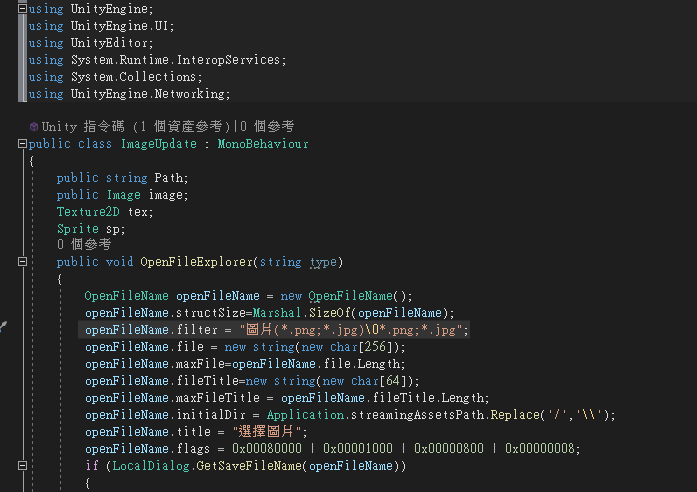Open CodeLens link "1 個資產參考"

[181, 127]
